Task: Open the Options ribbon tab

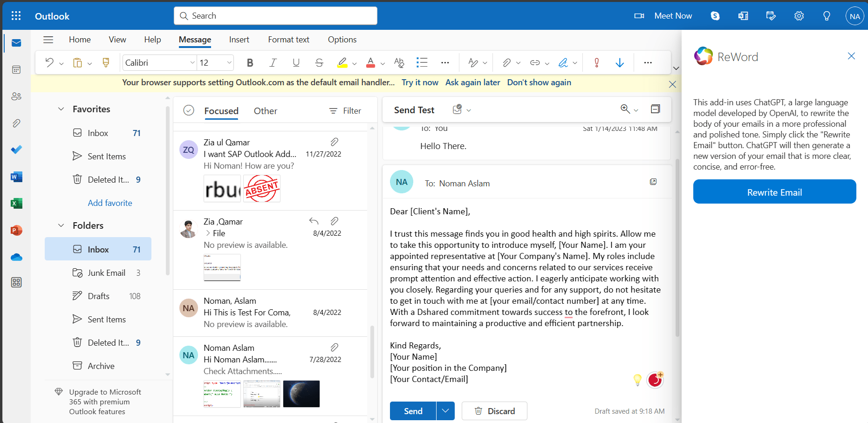Action: pyautogui.click(x=342, y=40)
